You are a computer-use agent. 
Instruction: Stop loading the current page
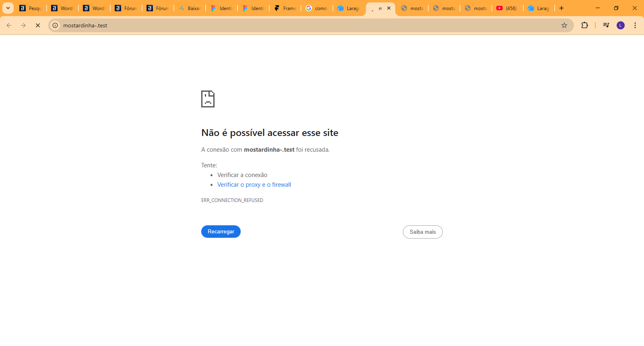[x=38, y=25]
